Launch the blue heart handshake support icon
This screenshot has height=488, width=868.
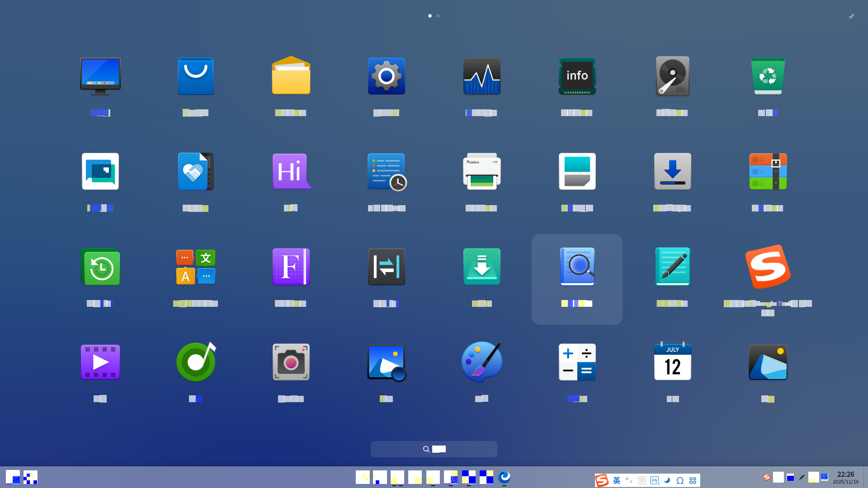coord(195,171)
